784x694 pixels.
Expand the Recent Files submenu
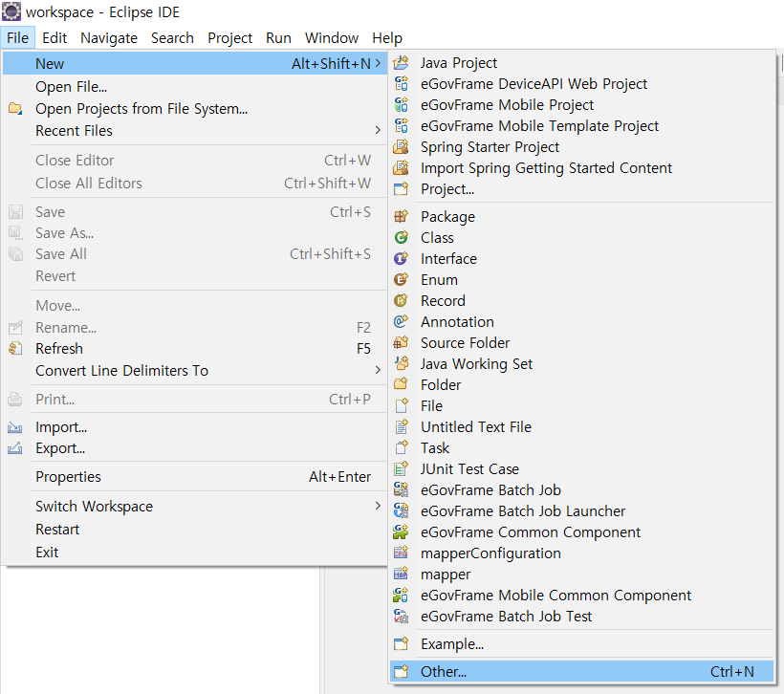pos(378,131)
